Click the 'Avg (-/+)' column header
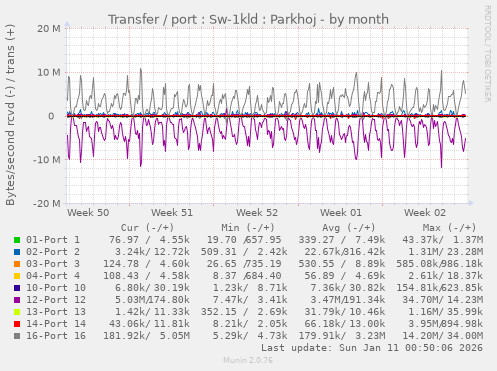This screenshot has width=497, height=371. tap(349, 228)
